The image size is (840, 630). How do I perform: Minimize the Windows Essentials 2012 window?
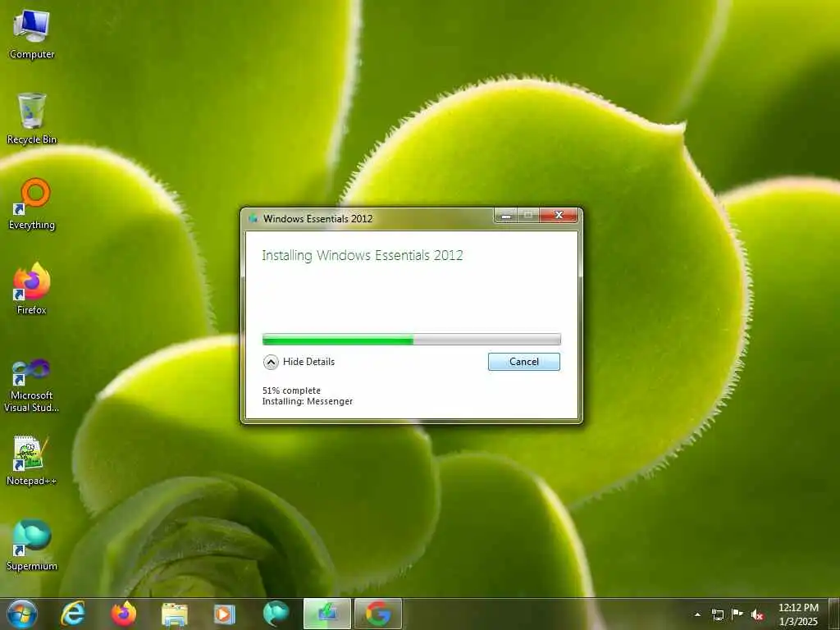pos(505,216)
